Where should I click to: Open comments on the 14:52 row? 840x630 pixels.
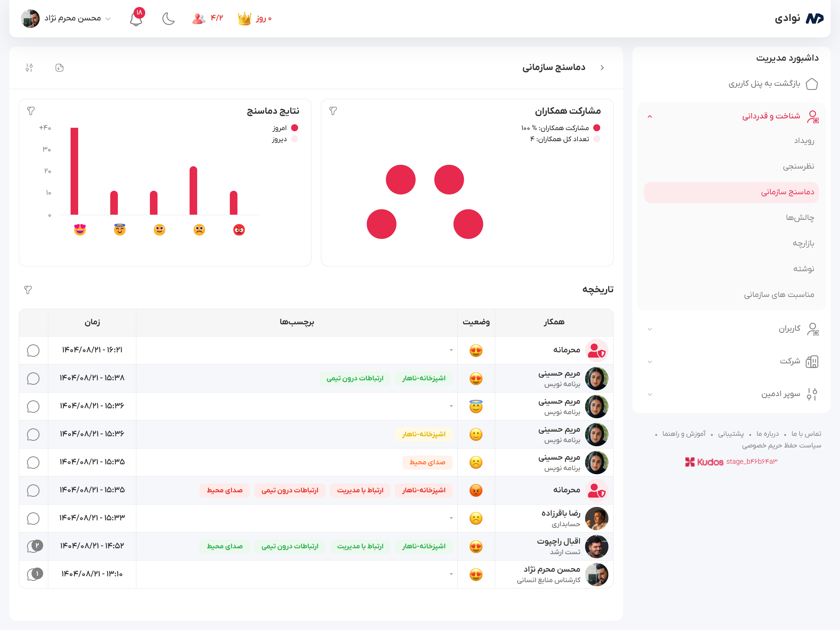coord(34,547)
